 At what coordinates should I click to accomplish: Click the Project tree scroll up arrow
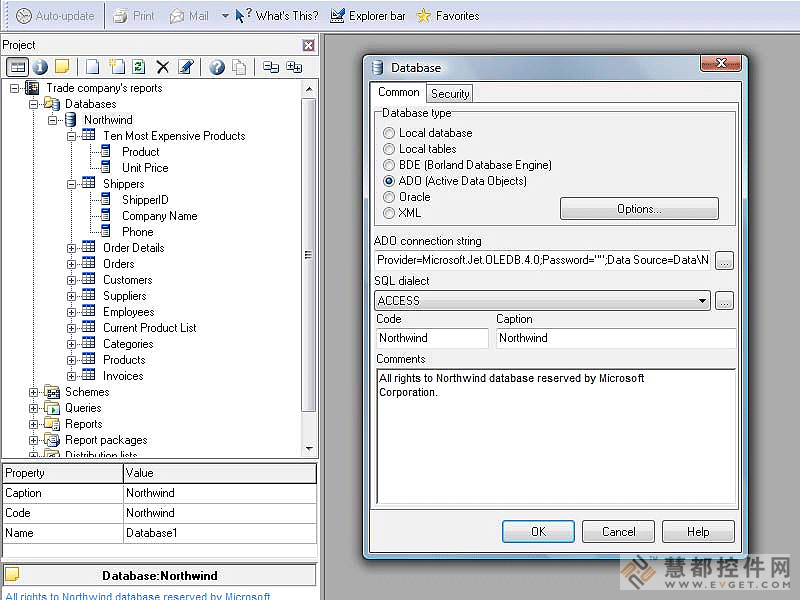309,89
